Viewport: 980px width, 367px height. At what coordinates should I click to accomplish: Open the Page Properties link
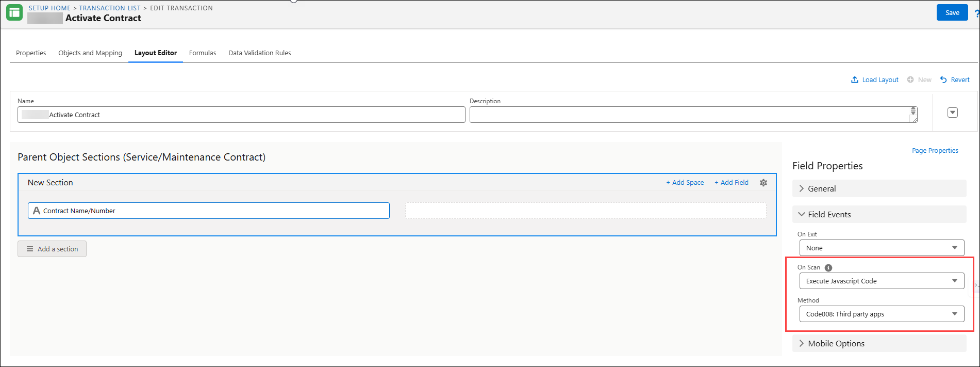pyautogui.click(x=935, y=150)
